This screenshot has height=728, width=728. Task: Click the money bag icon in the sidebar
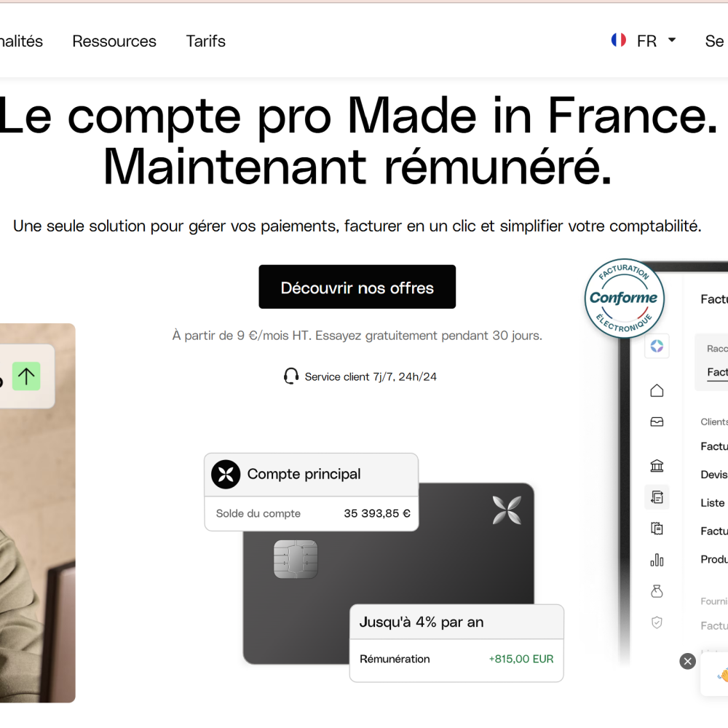(657, 591)
